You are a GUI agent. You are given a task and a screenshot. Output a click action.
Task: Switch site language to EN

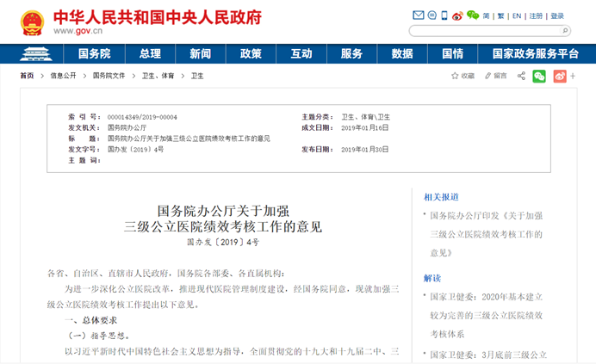[x=517, y=15]
